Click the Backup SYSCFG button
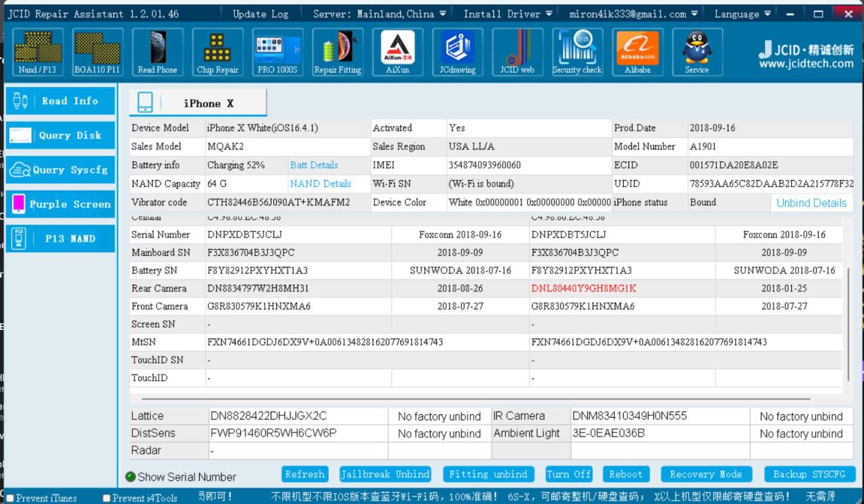 [x=809, y=474]
